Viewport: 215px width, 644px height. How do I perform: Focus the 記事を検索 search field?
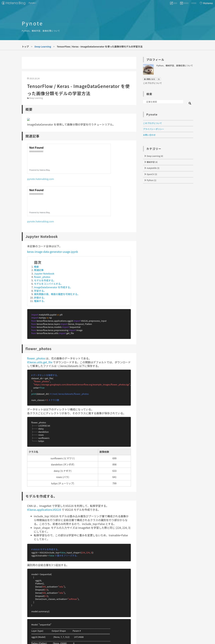(163, 102)
